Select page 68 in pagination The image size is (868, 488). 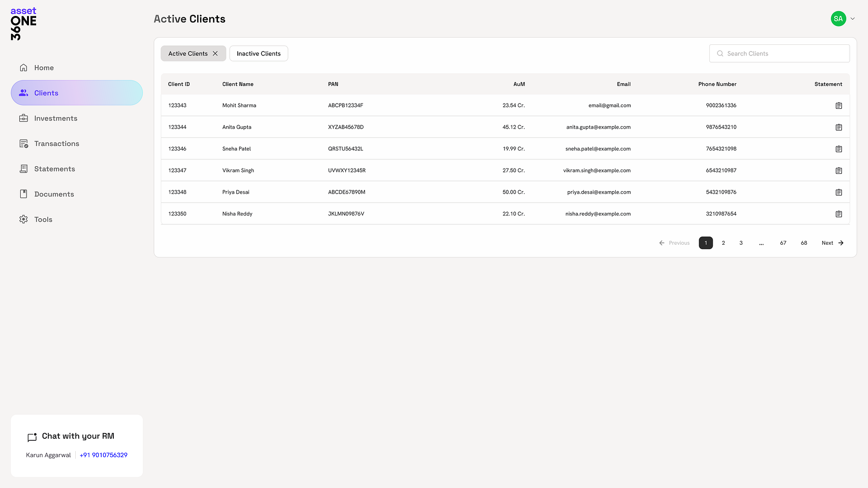tap(803, 243)
